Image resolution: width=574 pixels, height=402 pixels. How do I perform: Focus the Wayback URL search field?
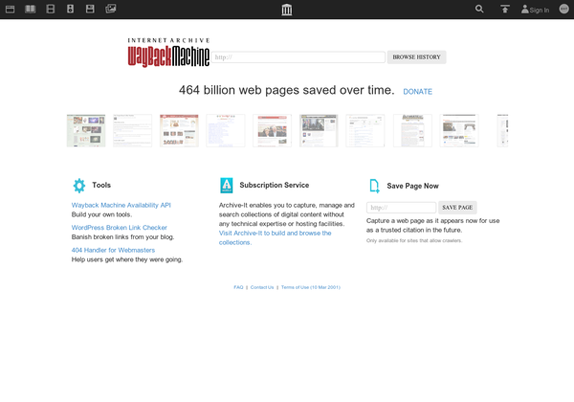pos(298,57)
